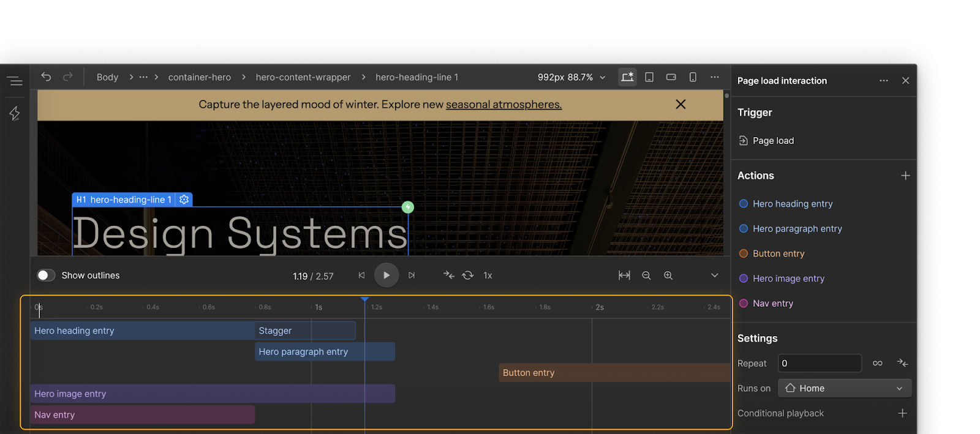This screenshot has height=434, width=980.
Task: Expand breadcrumb ellipsis
Action: coord(143,77)
